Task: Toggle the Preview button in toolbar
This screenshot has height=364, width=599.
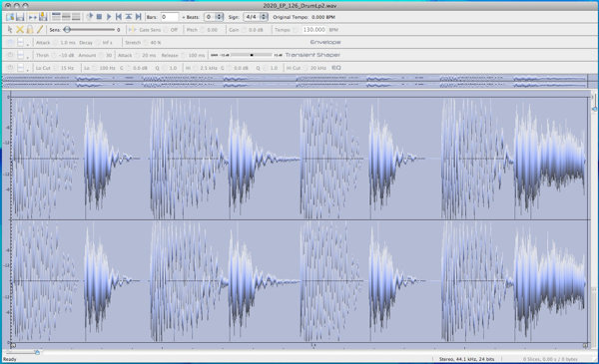Action: [33, 17]
